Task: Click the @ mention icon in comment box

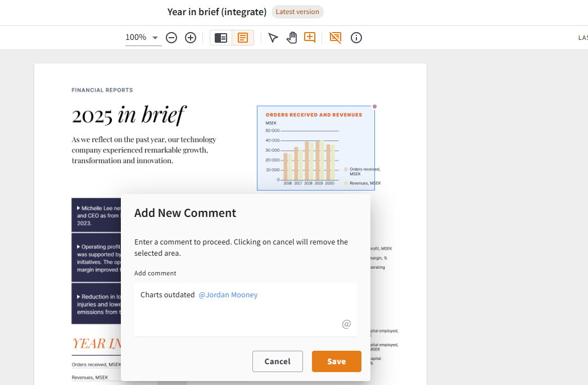Action: click(x=346, y=324)
